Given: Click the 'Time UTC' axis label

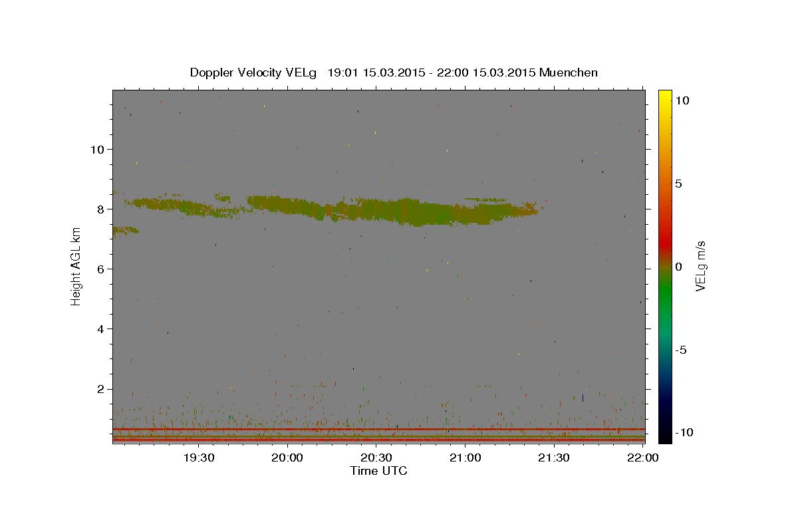Looking at the screenshot, I should click(x=378, y=471).
